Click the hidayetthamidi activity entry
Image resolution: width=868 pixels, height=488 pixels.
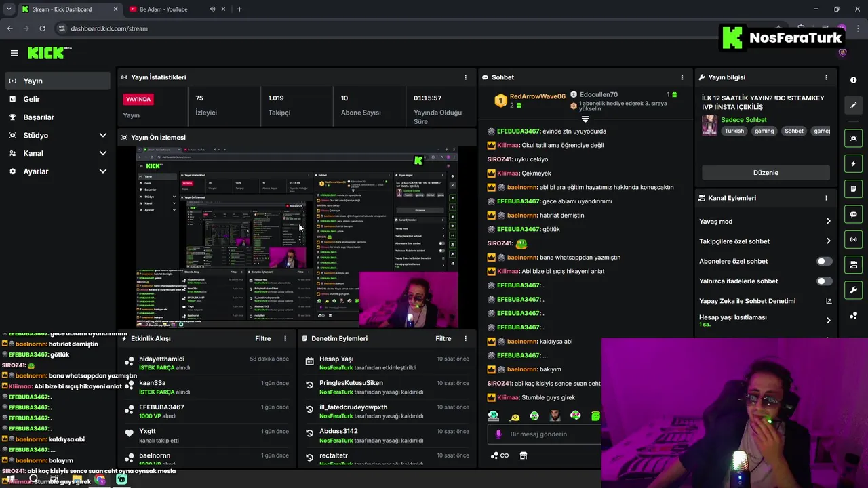208,363
